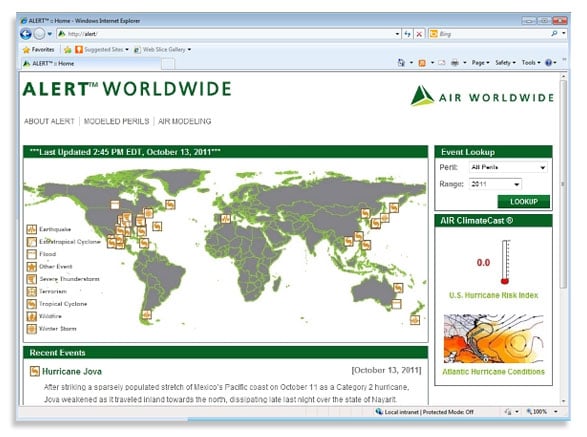587x437 pixels.
Task: Click the Flood legend icon
Action: 31,254
